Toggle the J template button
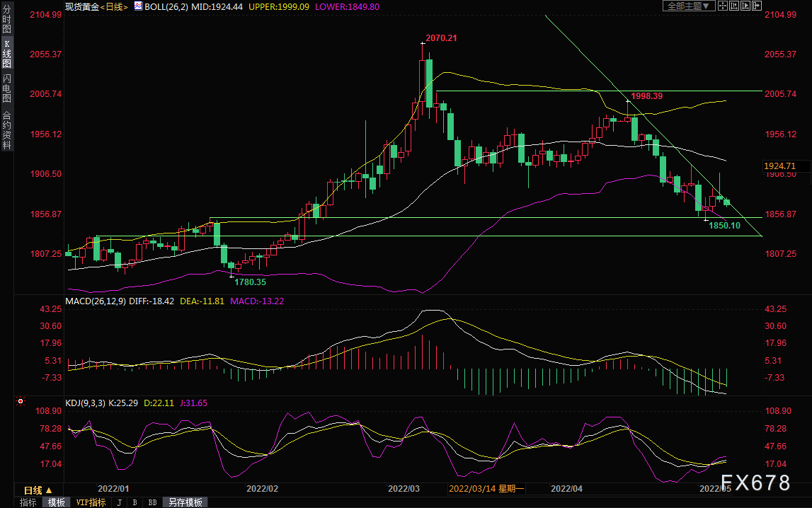812x508 pixels. [120, 502]
